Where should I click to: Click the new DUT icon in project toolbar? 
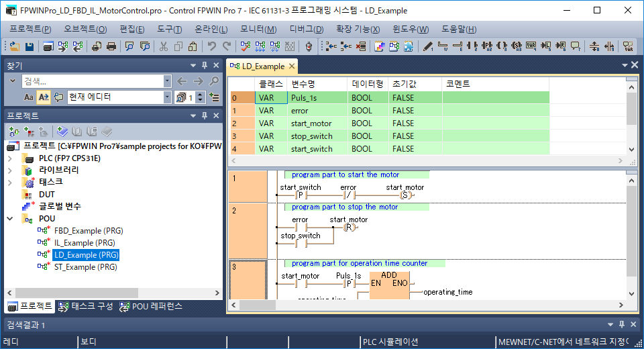[29, 132]
